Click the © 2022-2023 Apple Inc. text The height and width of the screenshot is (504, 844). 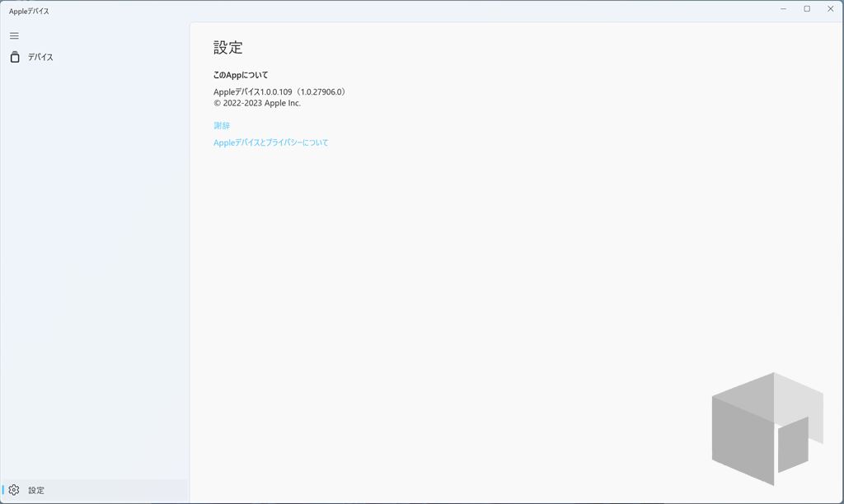click(257, 103)
